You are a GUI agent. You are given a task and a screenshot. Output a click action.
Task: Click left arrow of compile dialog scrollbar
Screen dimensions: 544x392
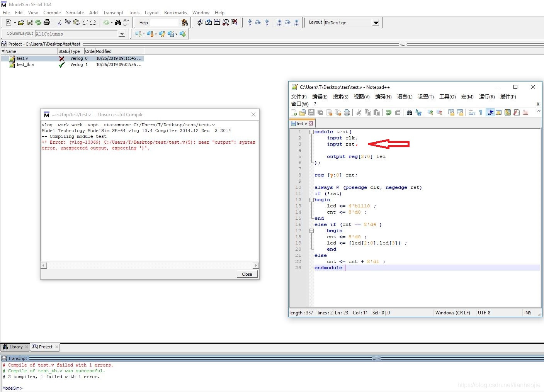click(x=44, y=265)
